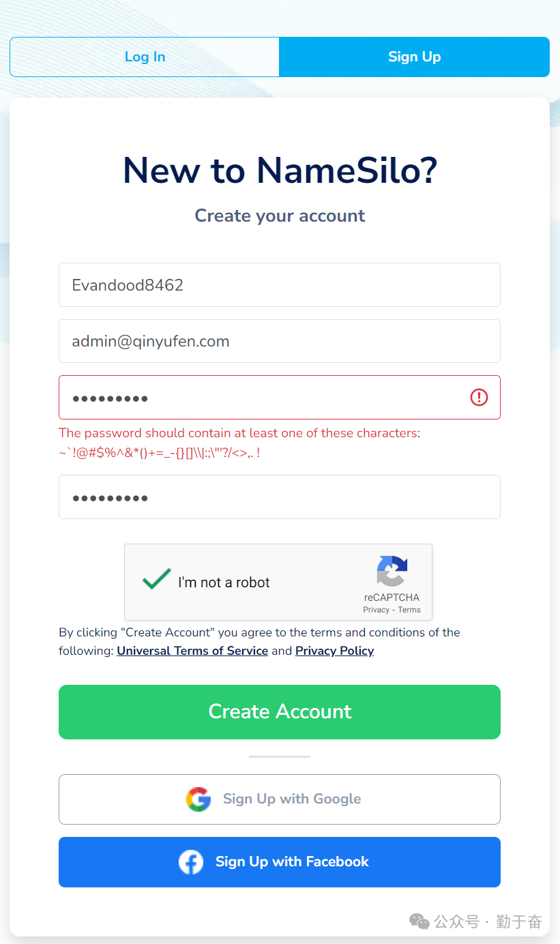Viewport: 560px width, 944px height.
Task: Focus the email field with admin@qinyufen.com
Action: (x=280, y=341)
